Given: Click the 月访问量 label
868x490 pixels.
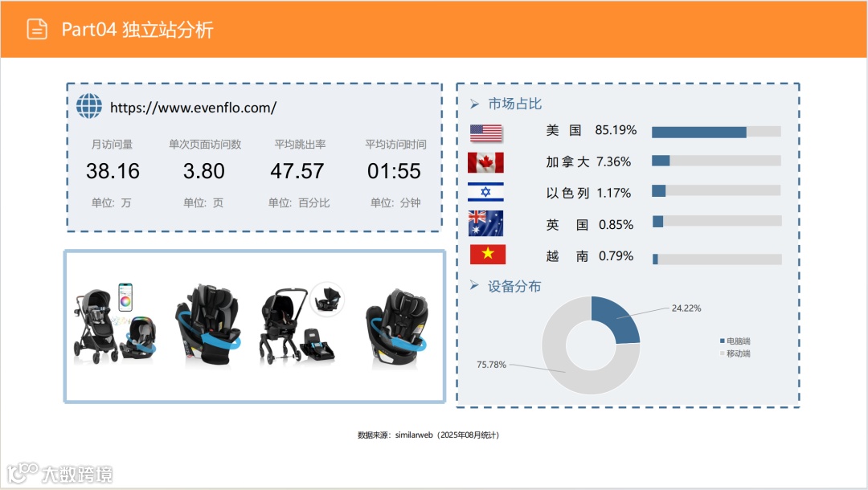Looking at the screenshot, I should 112,145.
